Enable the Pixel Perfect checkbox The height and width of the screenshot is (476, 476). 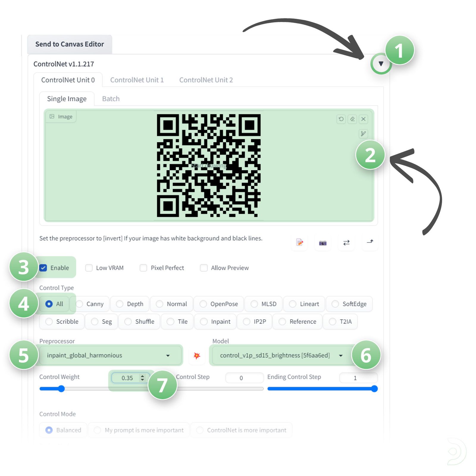click(x=143, y=268)
